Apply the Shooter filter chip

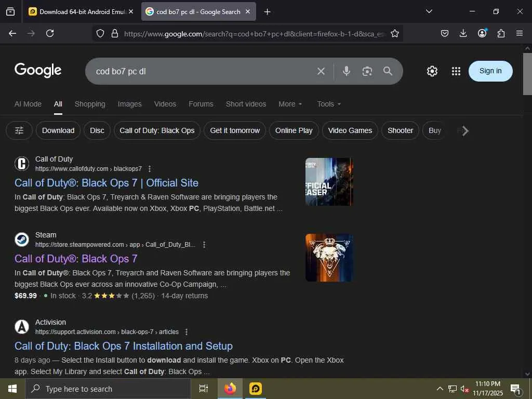click(401, 130)
